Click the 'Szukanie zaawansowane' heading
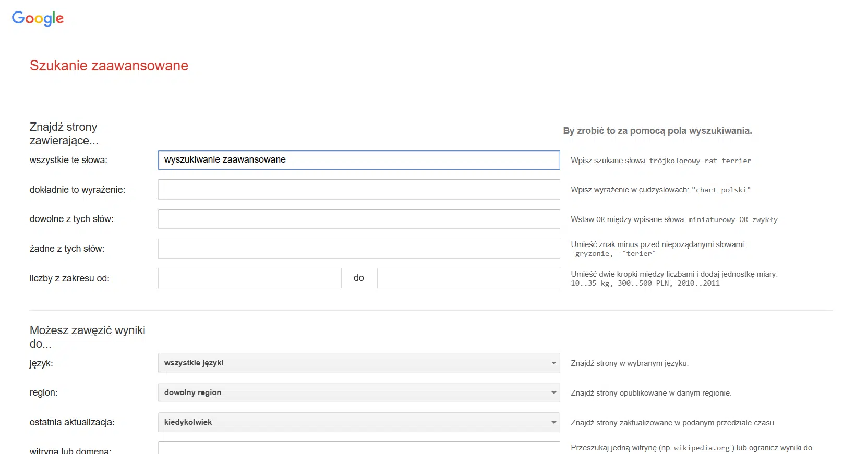 (x=109, y=66)
